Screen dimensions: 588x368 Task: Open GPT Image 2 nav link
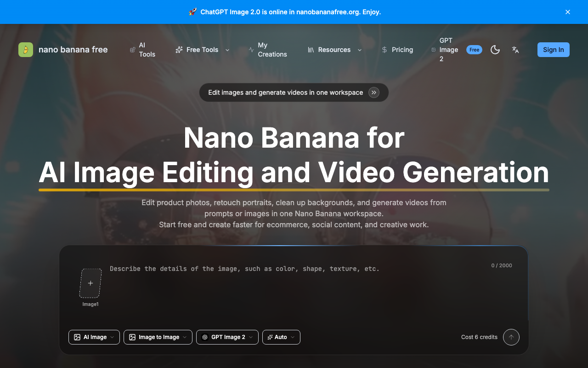[x=445, y=50]
